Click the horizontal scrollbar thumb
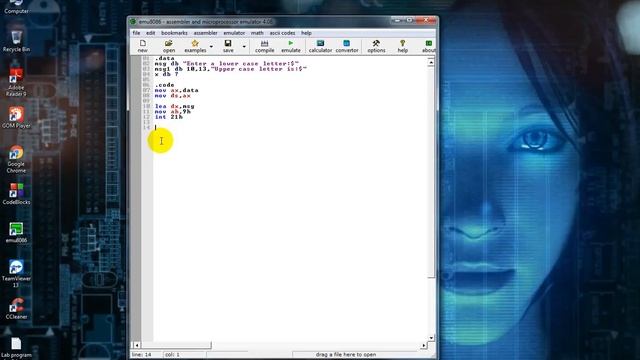The image size is (640, 360). pyautogui.click(x=176, y=345)
